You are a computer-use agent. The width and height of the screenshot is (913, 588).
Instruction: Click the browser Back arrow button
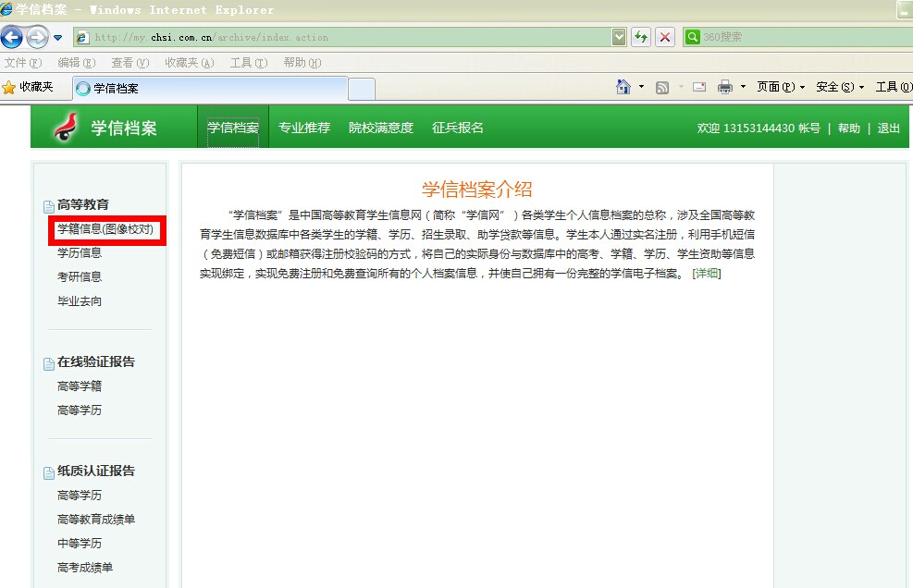point(12,37)
